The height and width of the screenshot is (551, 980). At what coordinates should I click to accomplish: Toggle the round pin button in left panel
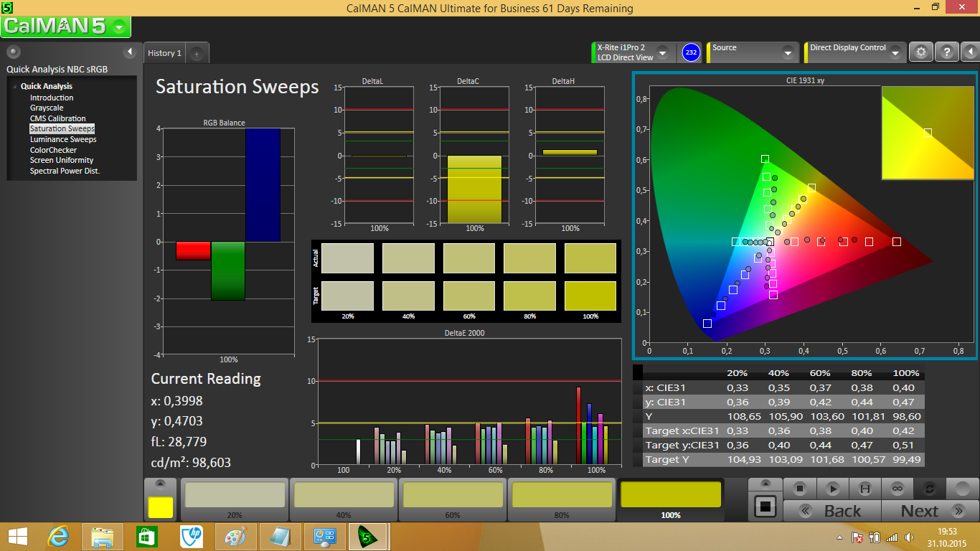tap(14, 52)
